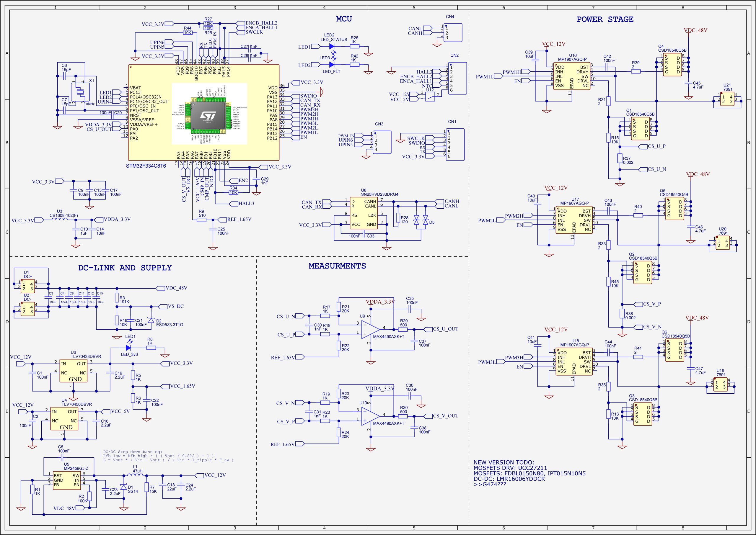Select the U18 MP1907AGQ-P gate driver

[574, 362]
